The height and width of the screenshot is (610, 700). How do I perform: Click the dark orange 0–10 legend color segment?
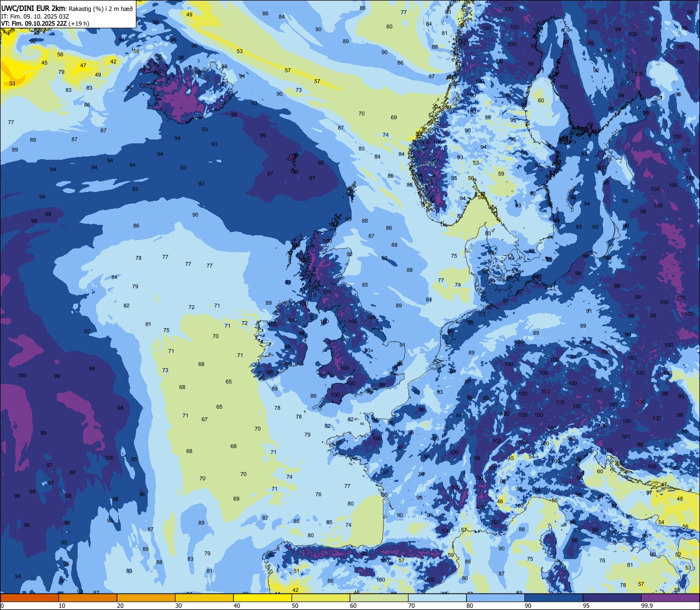click(30, 597)
